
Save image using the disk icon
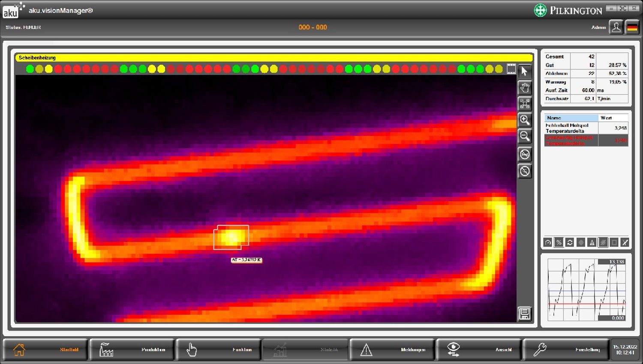524,313
